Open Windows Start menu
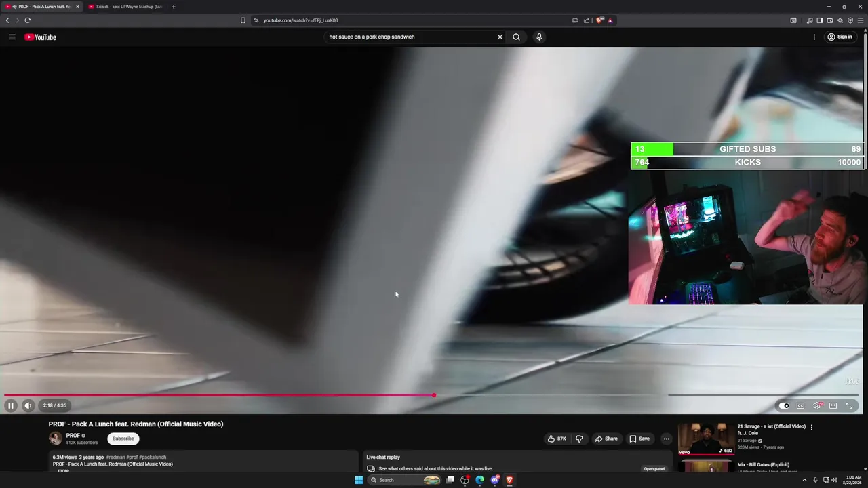868x488 pixels. pos(359,480)
